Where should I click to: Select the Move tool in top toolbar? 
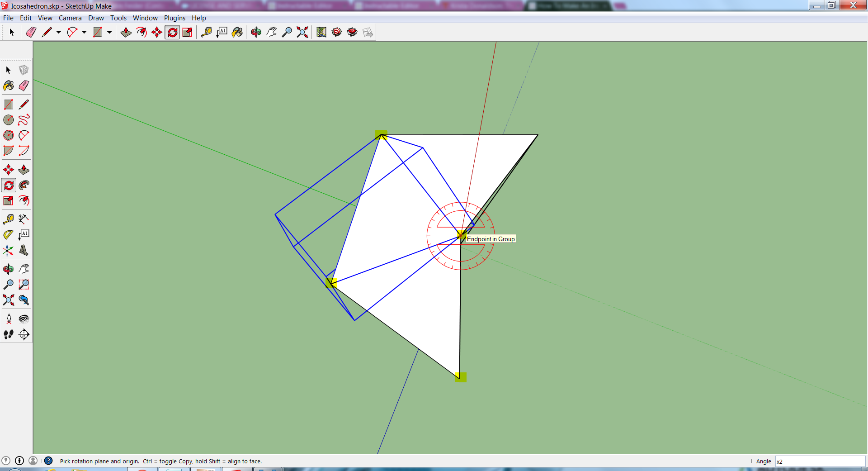[x=157, y=32]
